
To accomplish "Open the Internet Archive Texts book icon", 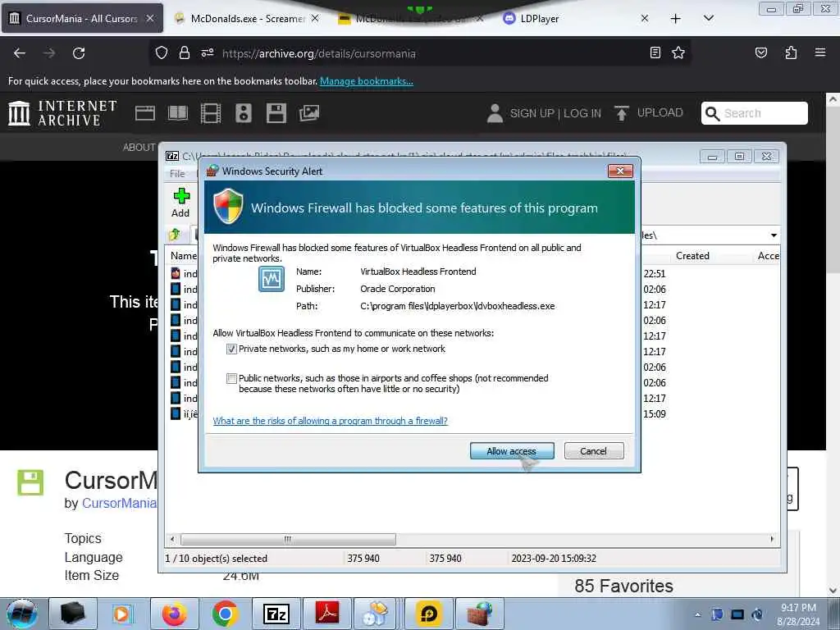I will pyautogui.click(x=178, y=113).
